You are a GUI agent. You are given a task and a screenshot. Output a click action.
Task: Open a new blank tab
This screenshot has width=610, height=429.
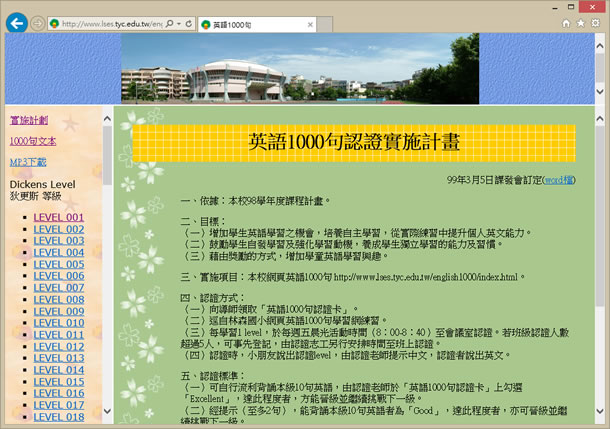pos(324,25)
